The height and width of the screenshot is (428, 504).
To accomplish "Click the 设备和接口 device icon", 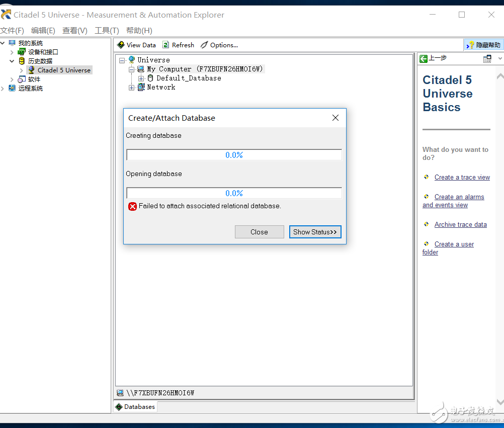I will point(22,52).
